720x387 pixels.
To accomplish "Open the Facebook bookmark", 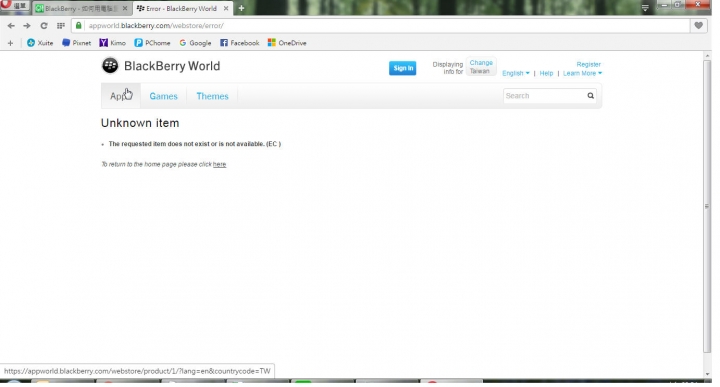I will pos(240,43).
